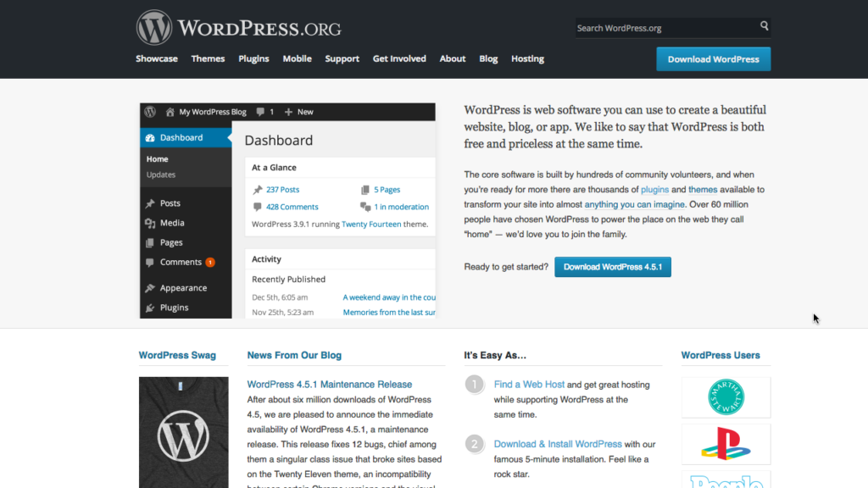Click the WordPress.org logo in the header
The height and width of the screenshot is (488, 868).
pyautogui.click(x=238, y=28)
